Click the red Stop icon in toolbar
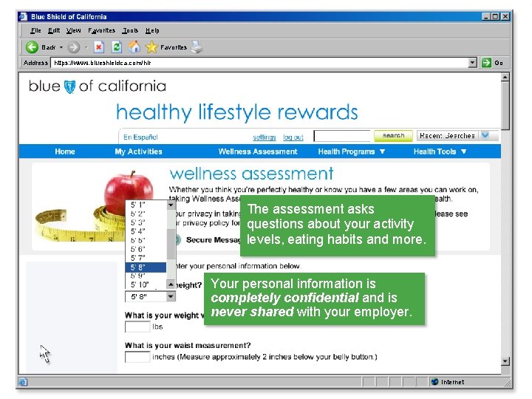The width and height of the screenshot is (532, 399). [99, 47]
